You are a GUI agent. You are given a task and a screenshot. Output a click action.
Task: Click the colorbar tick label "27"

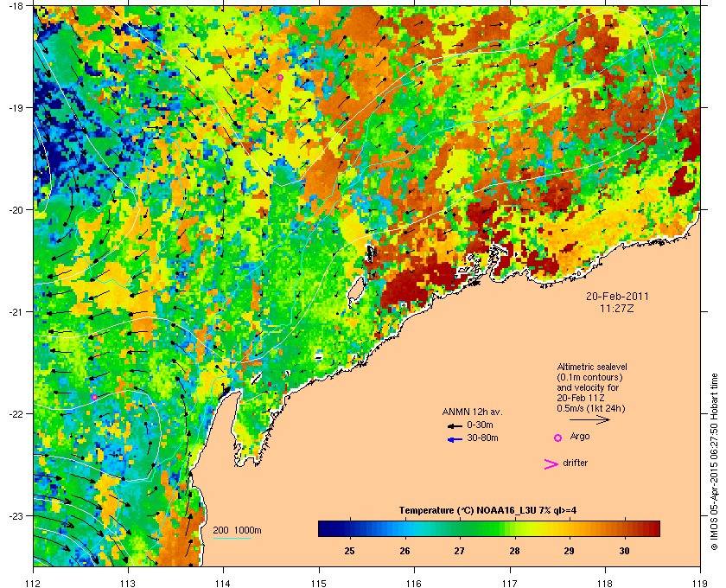tap(459, 551)
